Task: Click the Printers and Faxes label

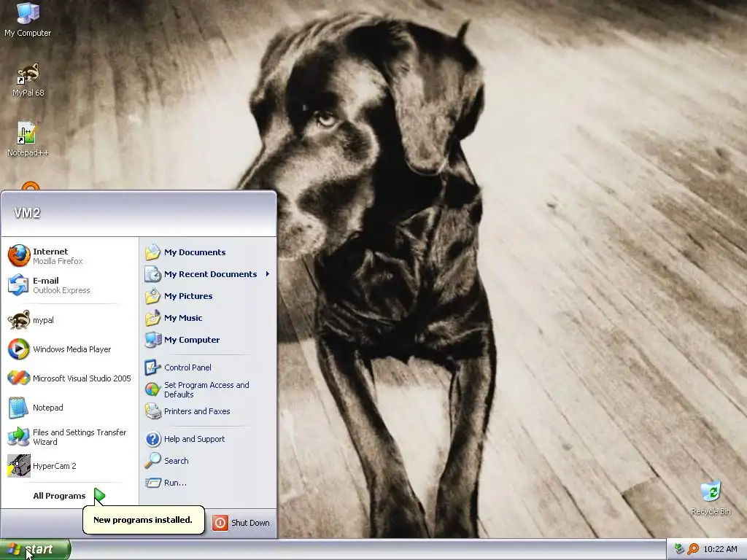Action: pyautogui.click(x=197, y=411)
